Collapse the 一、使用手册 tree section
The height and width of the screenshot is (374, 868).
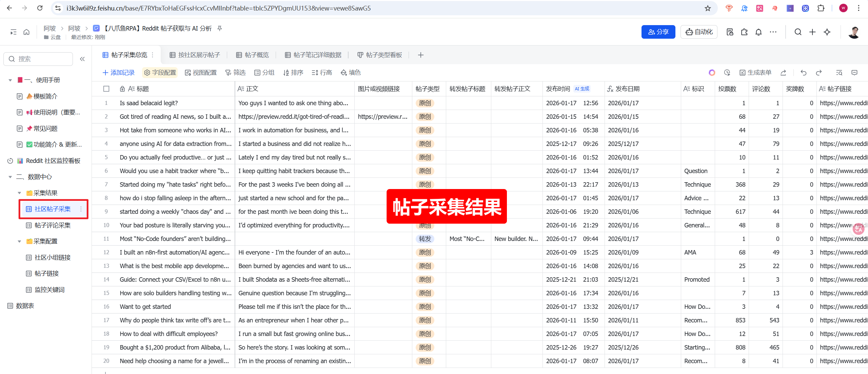(10, 80)
